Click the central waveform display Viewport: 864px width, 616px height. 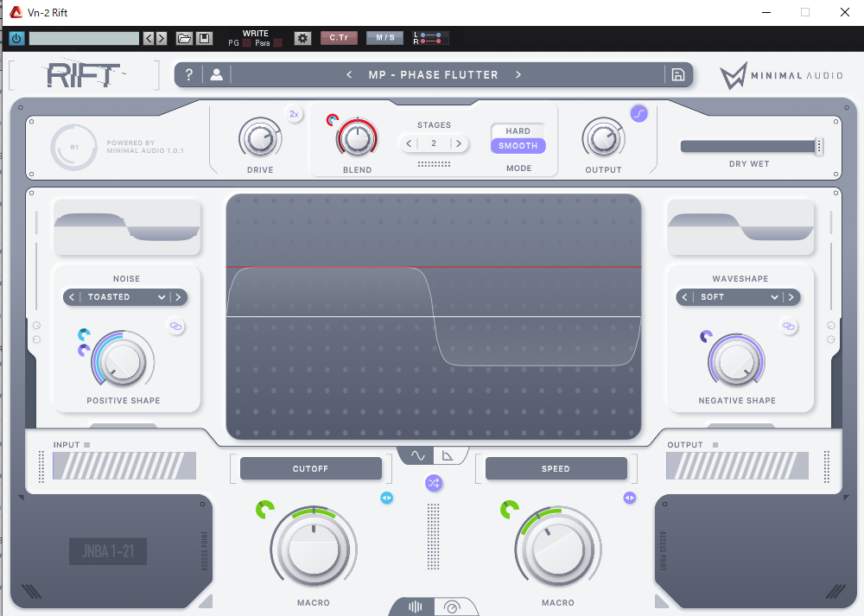434,316
